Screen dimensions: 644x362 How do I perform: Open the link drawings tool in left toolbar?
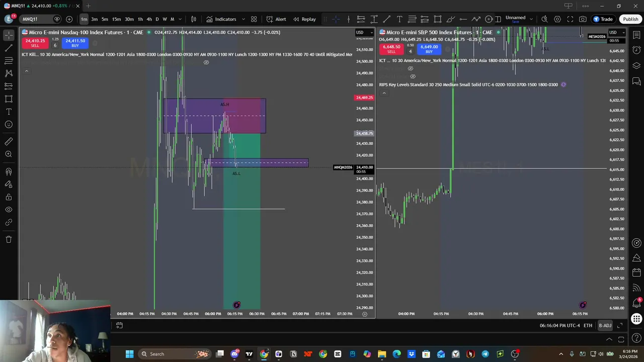tap(9, 222)
